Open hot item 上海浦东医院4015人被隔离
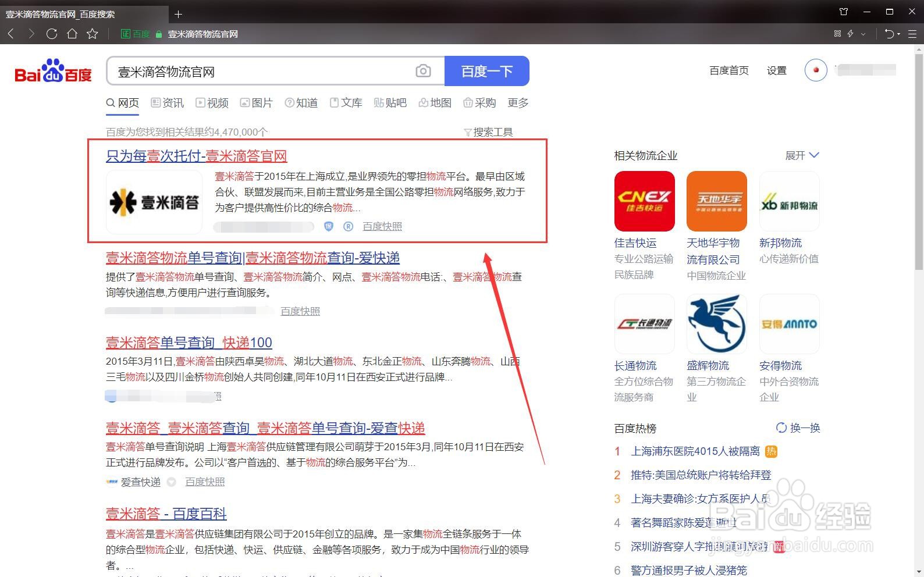This screenshot has height=577, width=924. click(695, 451)
